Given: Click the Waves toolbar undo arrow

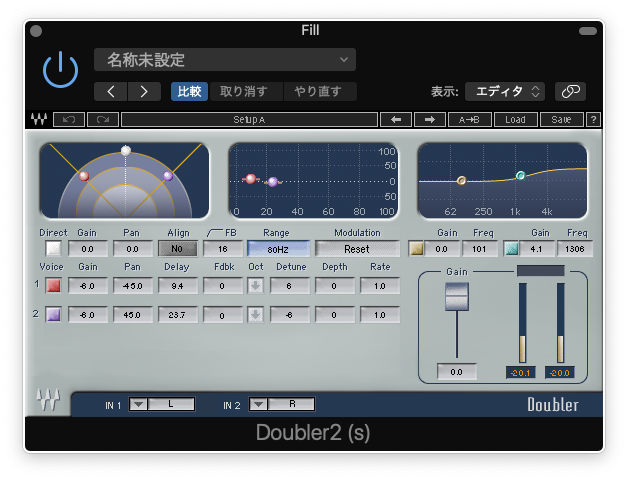Looking at the screenshot, I should pyautogui.click(x=69, y=119).
